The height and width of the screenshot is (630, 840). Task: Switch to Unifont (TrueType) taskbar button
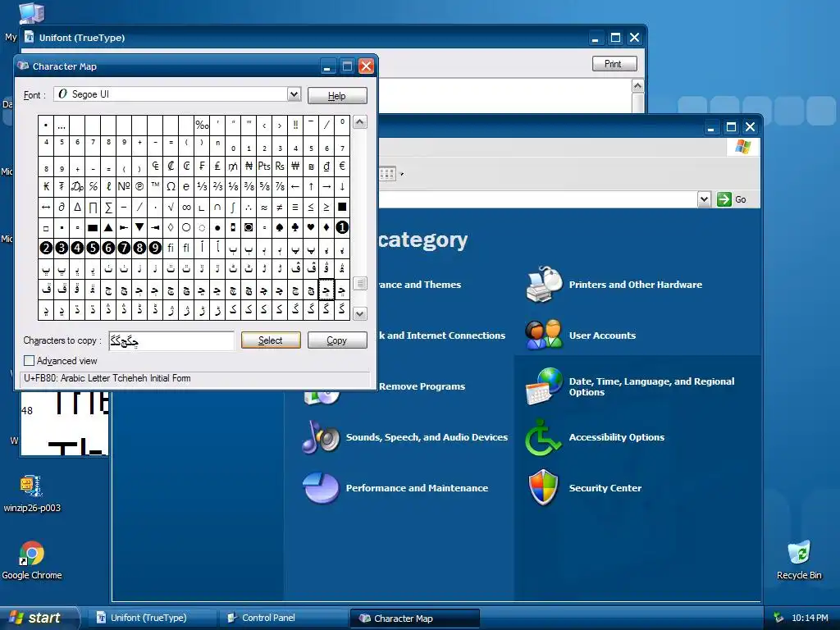153,618
